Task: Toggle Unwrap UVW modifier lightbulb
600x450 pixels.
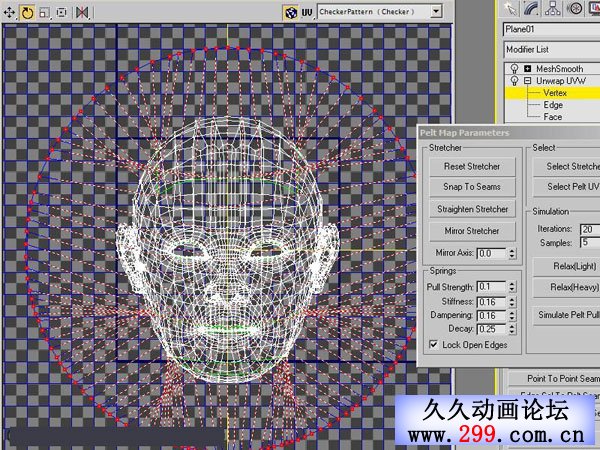Action: [x=514, y=81]
